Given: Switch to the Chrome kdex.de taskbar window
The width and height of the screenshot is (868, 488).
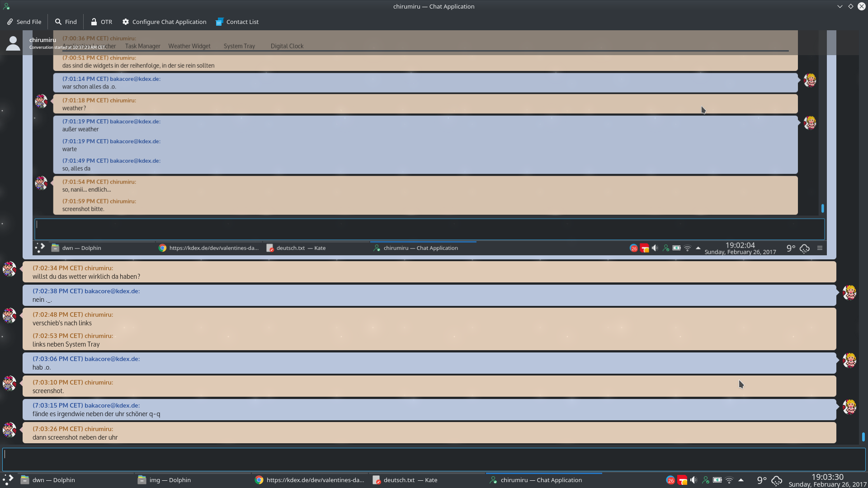Looking at the screenshot, I should [x=310, y=480].
